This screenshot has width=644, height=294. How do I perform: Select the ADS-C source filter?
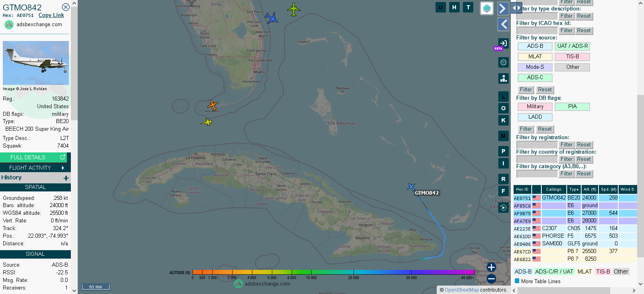point(535,78)
